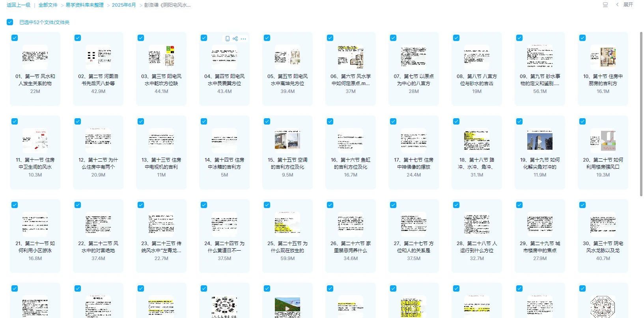Open the 2025年6月 breadcrumb folder

pos(124,5)
